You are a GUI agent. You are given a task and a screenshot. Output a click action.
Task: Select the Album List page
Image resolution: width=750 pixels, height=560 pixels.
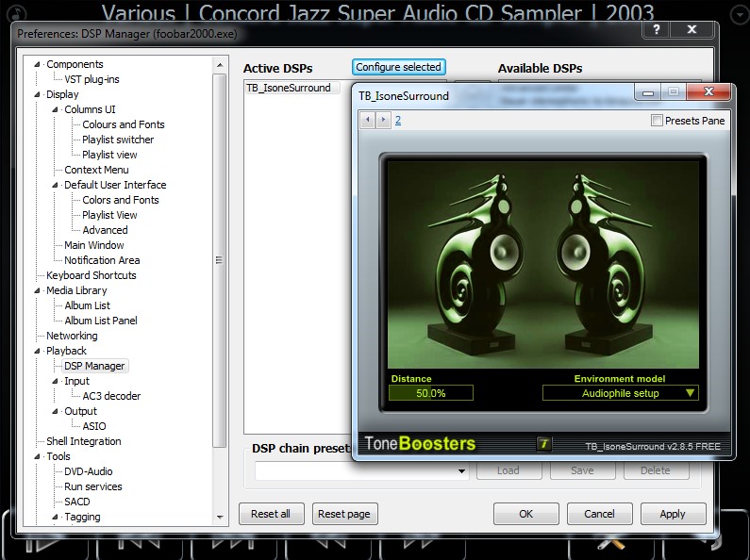(88, 305)
